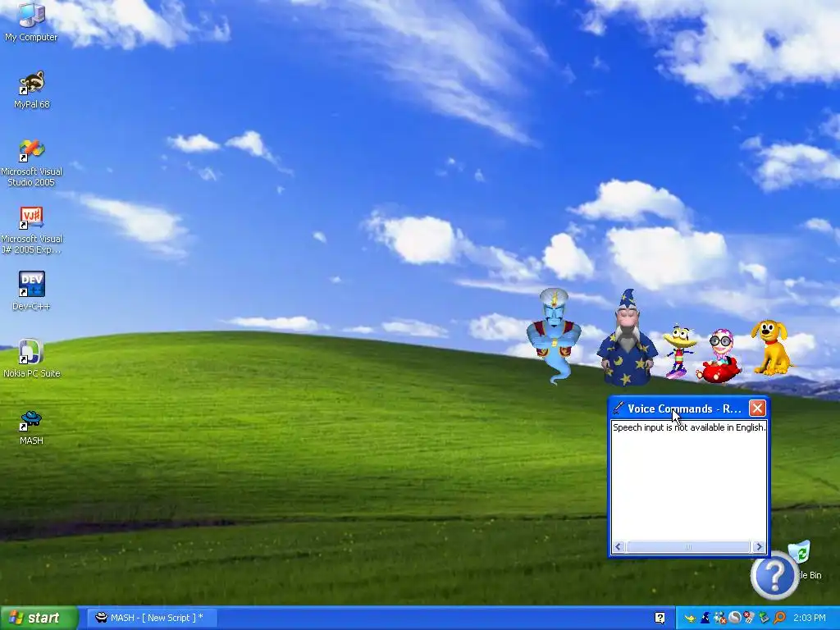Click the large blue question mark orb

pos(774,575)
